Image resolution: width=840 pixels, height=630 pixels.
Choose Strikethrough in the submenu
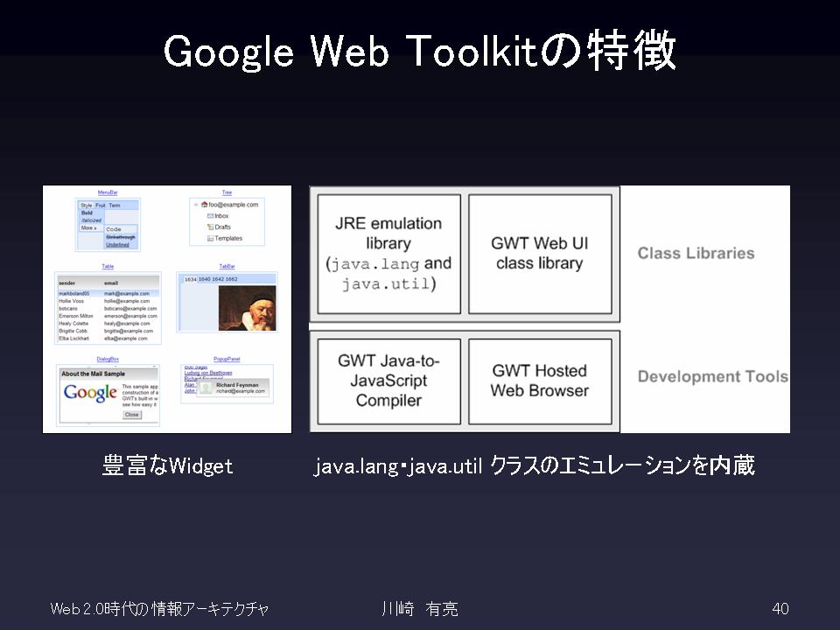tap(121, 237)
